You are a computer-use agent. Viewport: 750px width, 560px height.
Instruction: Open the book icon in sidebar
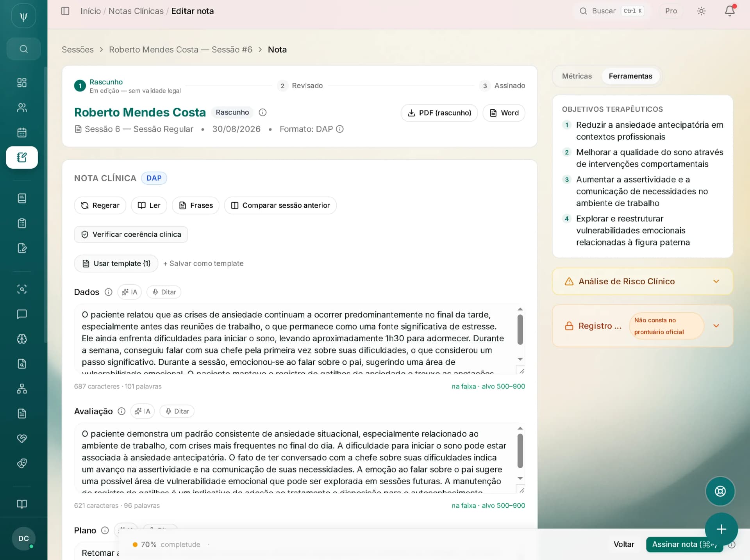pyautogui.click(x=22, y=504)
